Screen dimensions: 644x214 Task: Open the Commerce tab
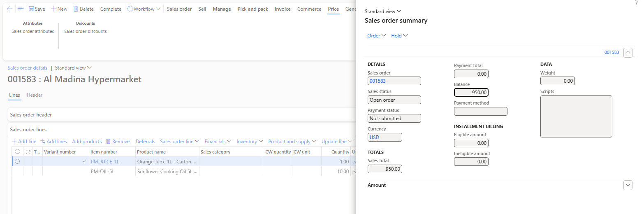[x=309, y=9]
